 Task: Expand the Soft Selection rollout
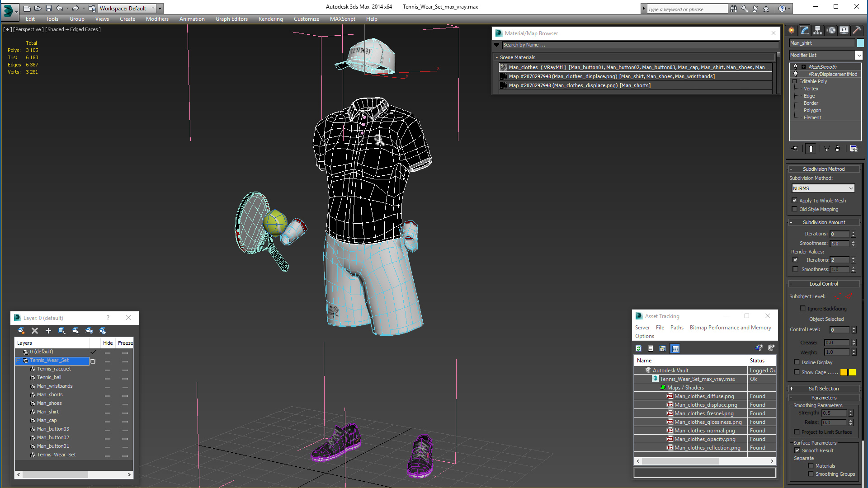823,389
